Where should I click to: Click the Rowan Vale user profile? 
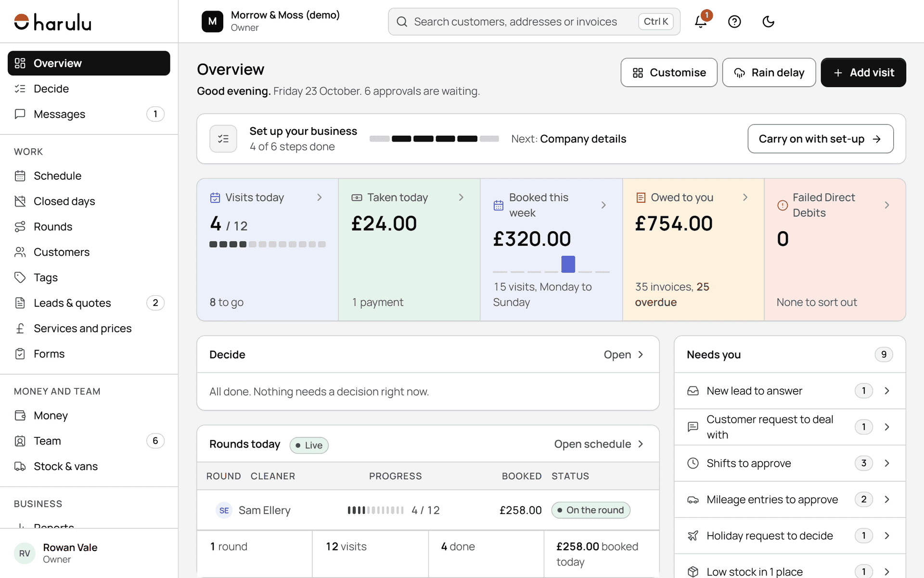[89, 553]
